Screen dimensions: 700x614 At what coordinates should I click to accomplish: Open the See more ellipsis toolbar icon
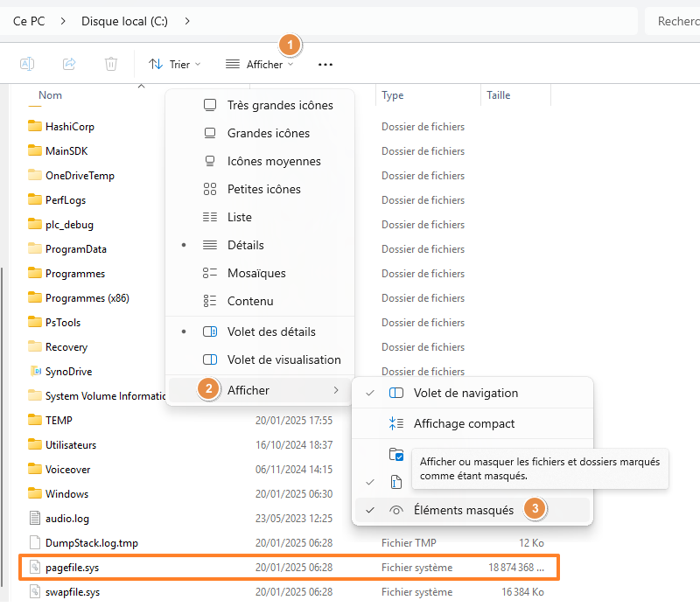point(325,64)
